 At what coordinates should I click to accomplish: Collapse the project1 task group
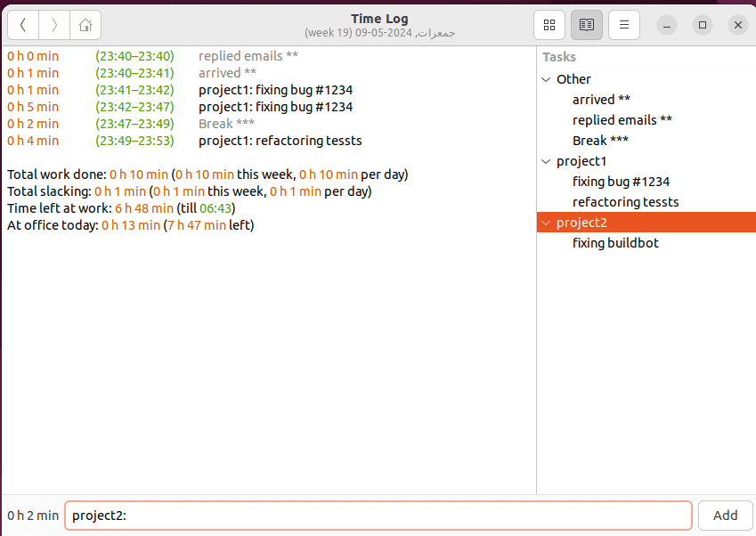click(546, 161)
